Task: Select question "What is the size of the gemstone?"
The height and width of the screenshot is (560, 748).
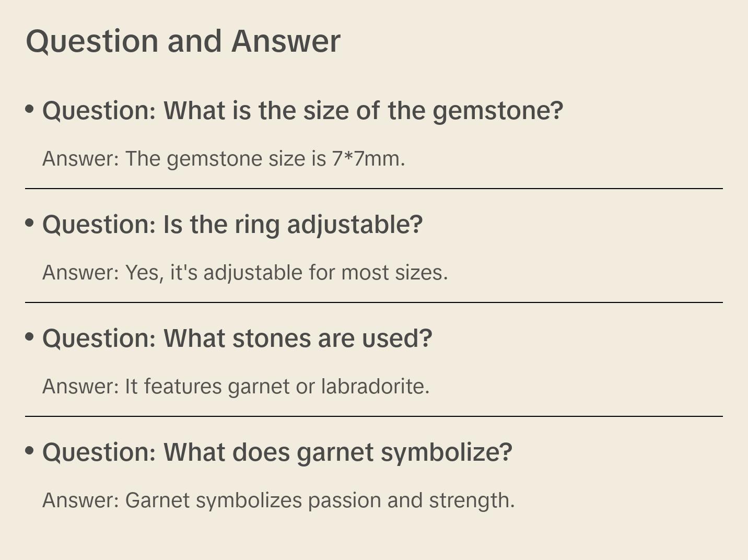Action: click(302, 111)
